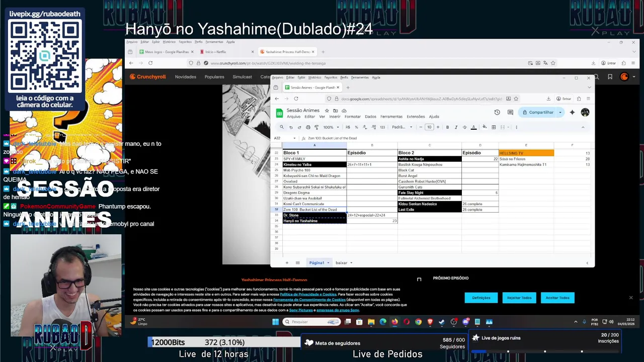The height and width of the screenshot is (362, 644).
Task: Click Definições cookie button
Action: (x=481, y=298)
